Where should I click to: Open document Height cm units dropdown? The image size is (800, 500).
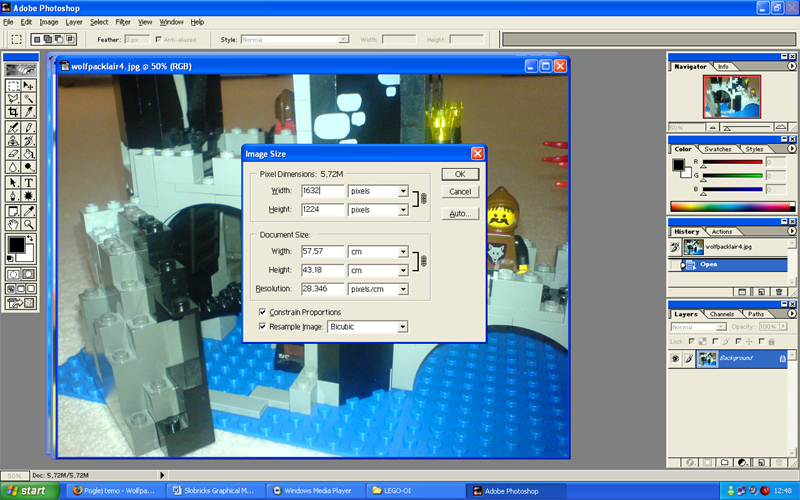click(x=403, y=270)
